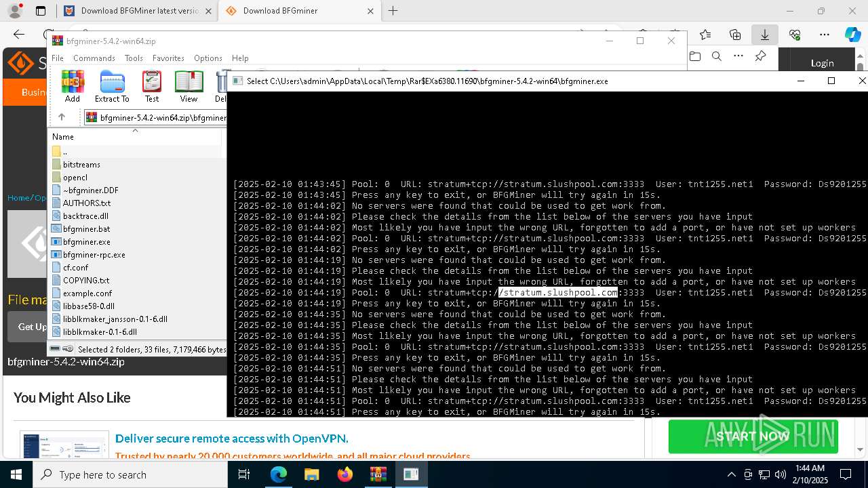Click the Extract To toolbar icon
The image size is (868, 488).
[x=112, y=86]
